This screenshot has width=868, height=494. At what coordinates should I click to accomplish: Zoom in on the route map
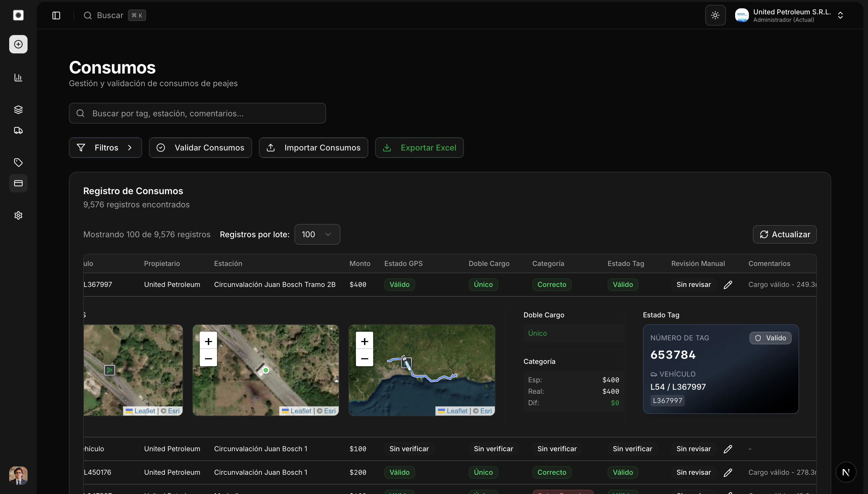click(364, 341)
